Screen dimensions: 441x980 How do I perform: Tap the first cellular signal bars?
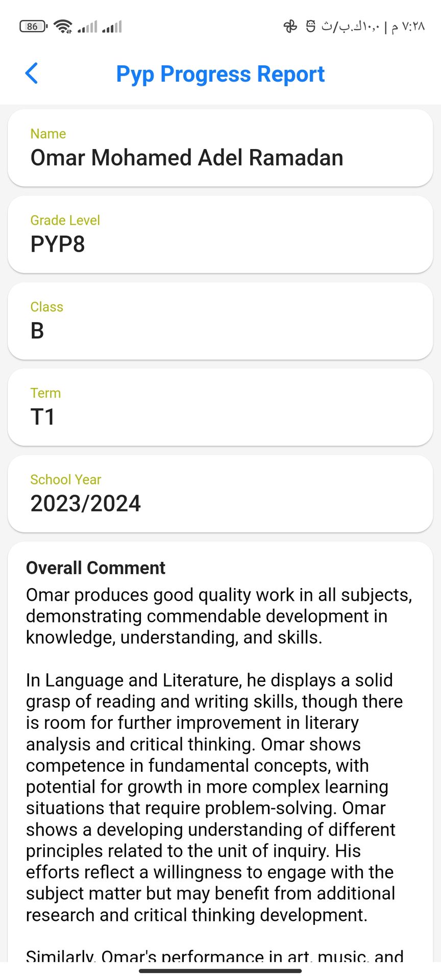87,27
